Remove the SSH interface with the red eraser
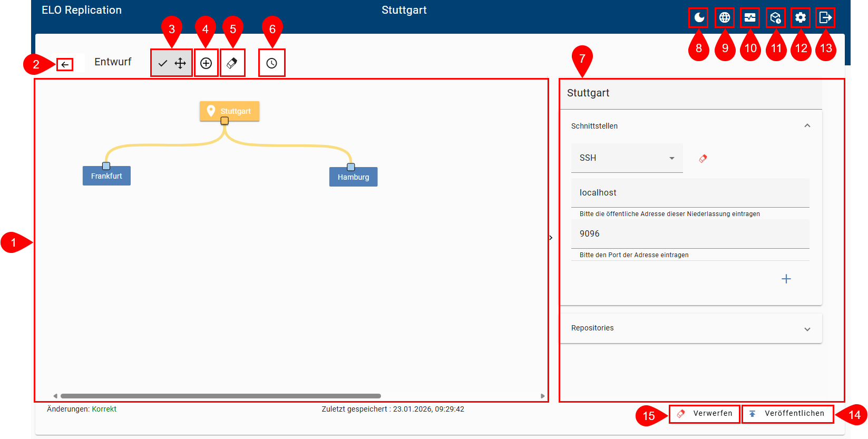 [x=703, y=158]
